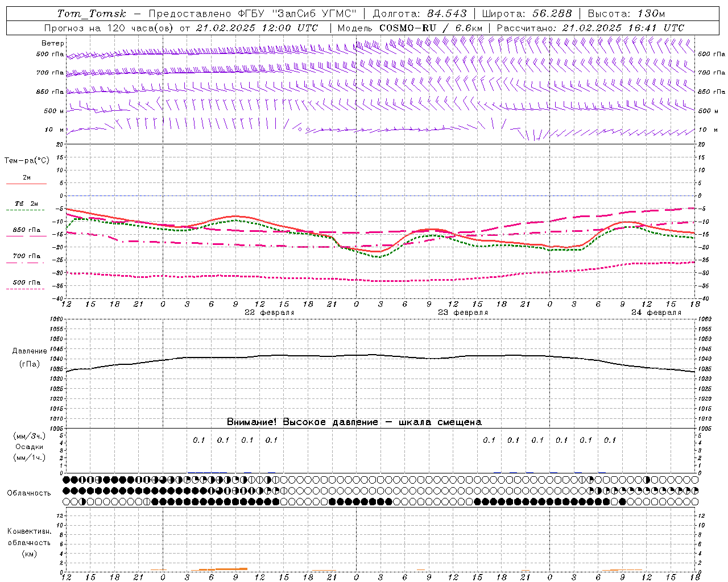Click the (мм/3ч.) unit label
728x582 pixels.
[30, 436]
